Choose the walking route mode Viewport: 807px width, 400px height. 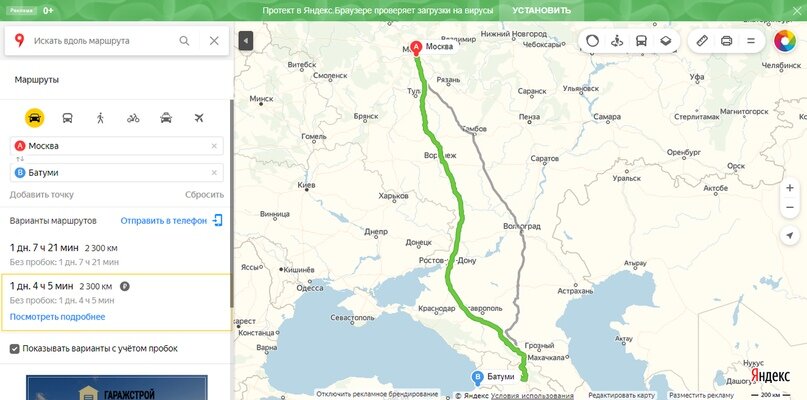click(100, 118)
